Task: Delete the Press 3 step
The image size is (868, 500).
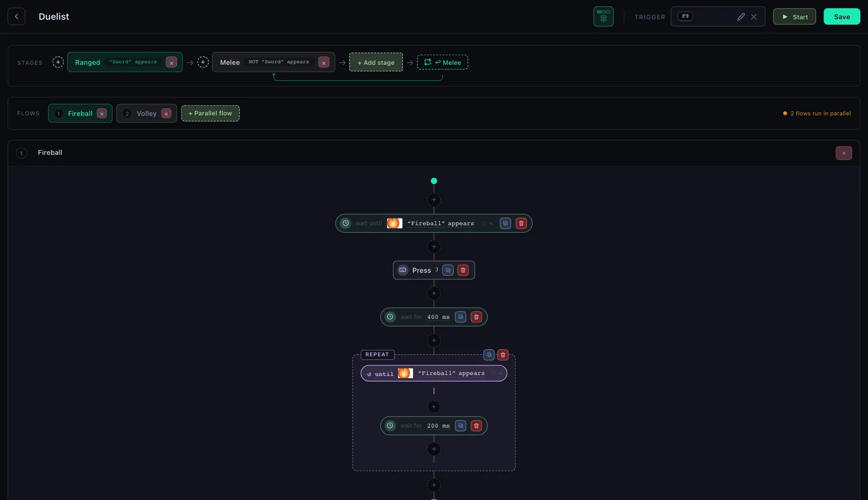Action: [463, 270]
